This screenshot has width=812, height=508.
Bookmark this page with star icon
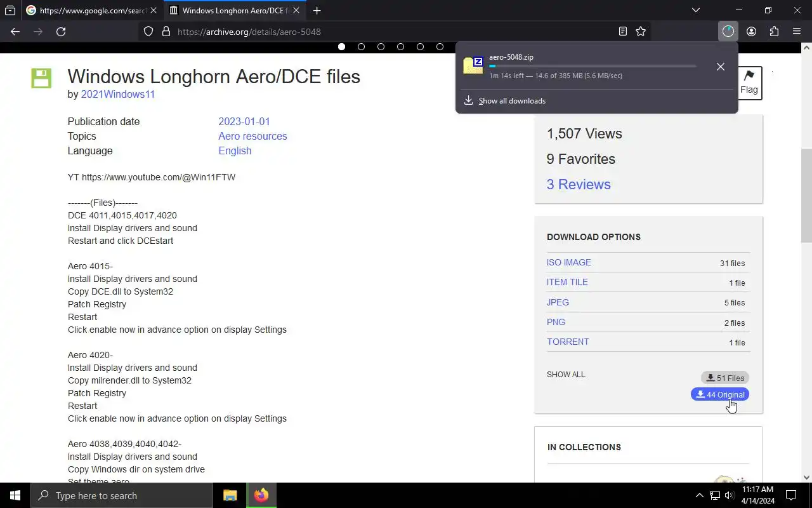click(641, 31)
